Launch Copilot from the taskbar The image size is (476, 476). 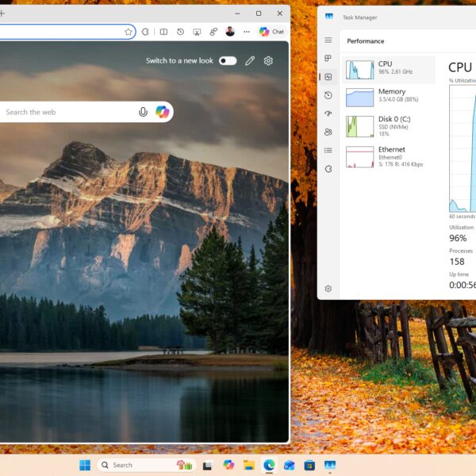228,465
